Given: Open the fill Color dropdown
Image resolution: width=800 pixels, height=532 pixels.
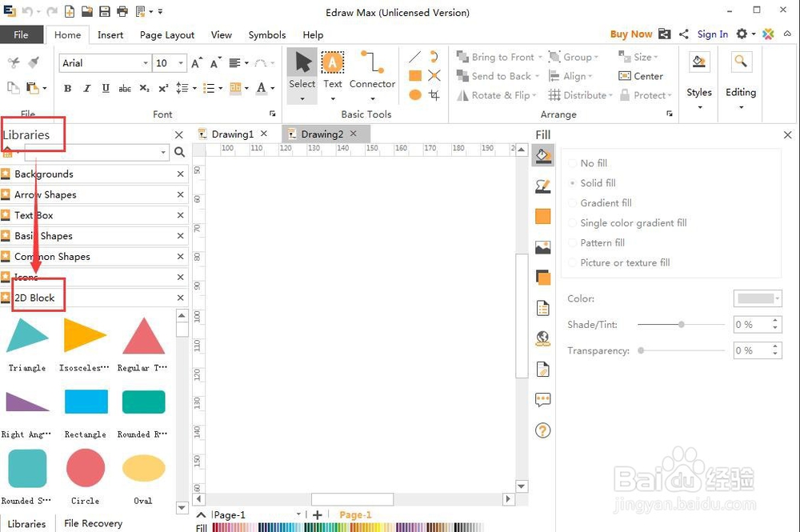Looking at the screenshot, I should point(758,298).
